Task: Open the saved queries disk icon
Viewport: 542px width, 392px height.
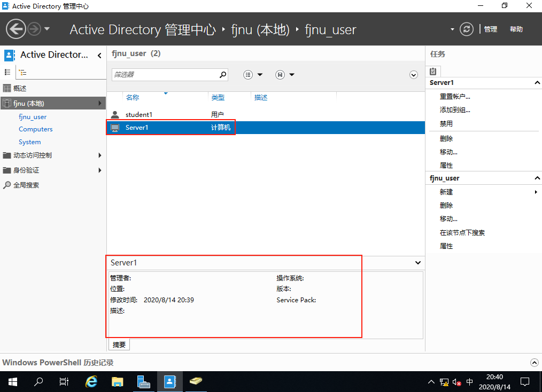Action: (x=280, y=75)
